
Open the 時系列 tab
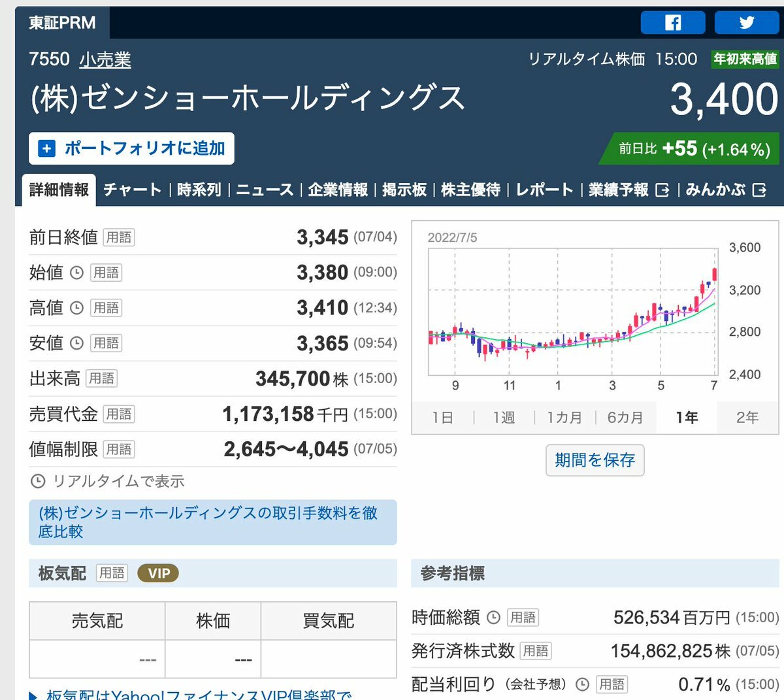pyautogui.click(x=199, y=190)
